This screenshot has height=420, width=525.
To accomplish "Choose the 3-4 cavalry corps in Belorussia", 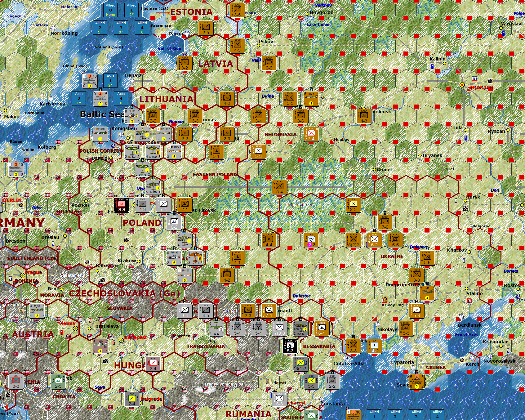I will pyautogui.click(x=258, y=116).
